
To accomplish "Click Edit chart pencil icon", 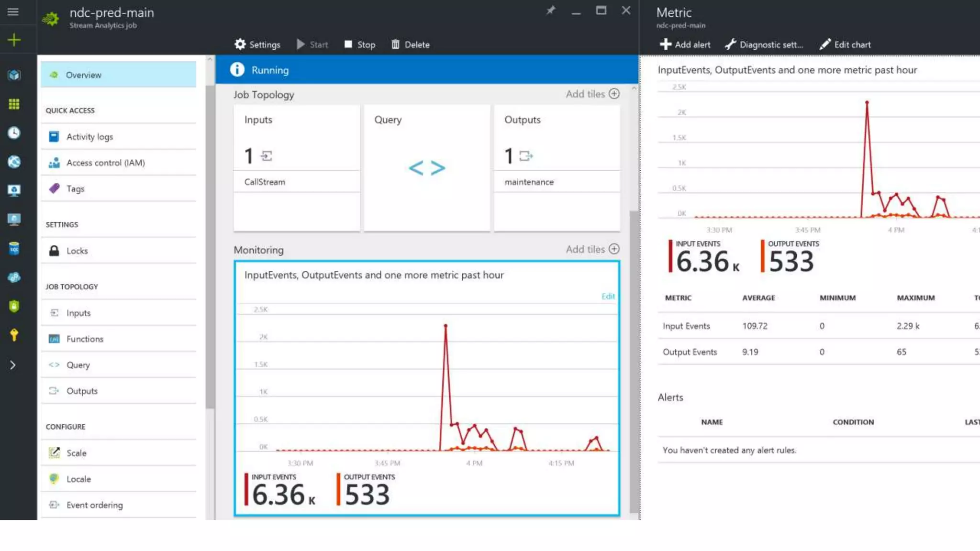I will pos(825,44).
